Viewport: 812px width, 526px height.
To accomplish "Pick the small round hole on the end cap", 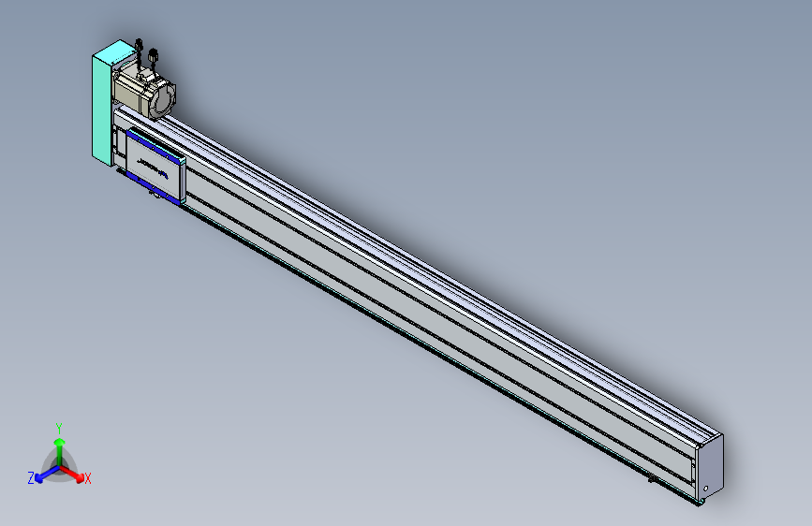I will [705, 489].
